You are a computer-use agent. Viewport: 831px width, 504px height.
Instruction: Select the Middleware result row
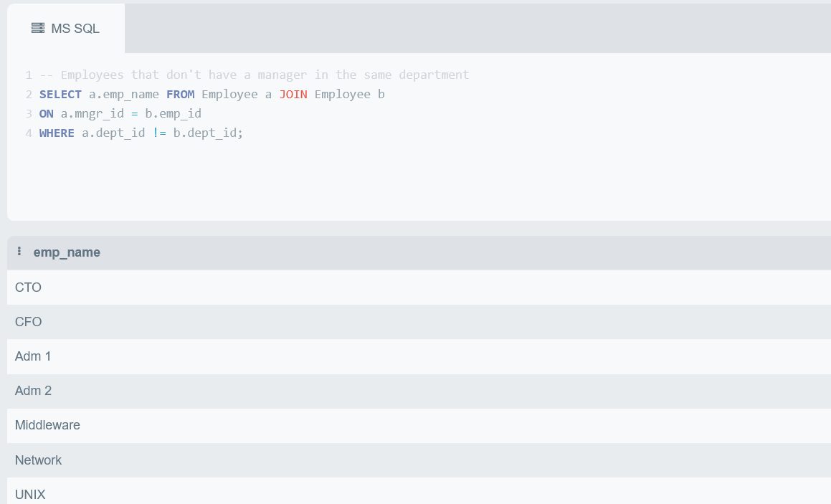click(x=419, y=425)
